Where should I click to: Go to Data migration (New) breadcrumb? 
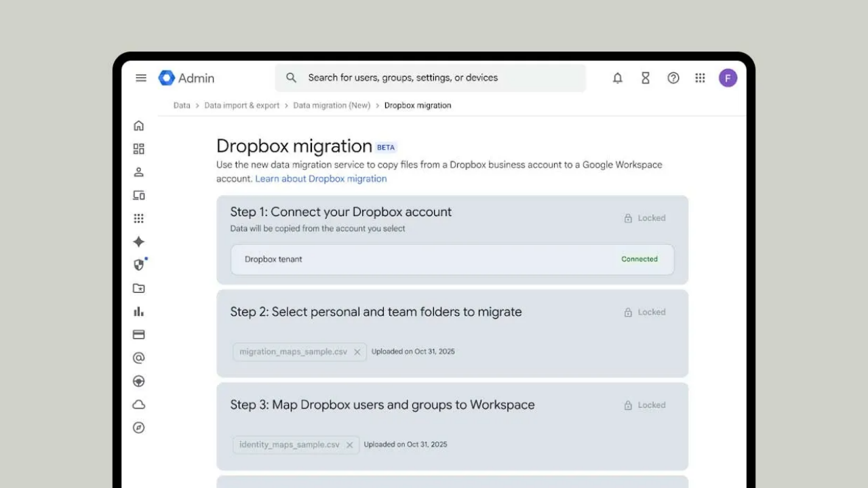pyautogui.click(x=332, y=106)
